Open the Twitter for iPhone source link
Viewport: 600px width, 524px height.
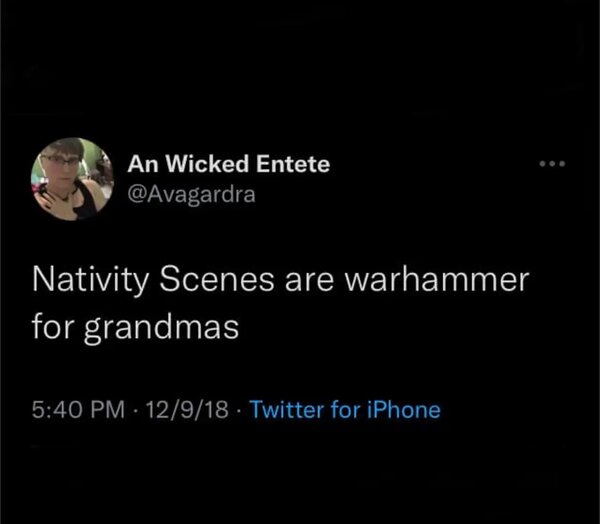pos(345,410)
